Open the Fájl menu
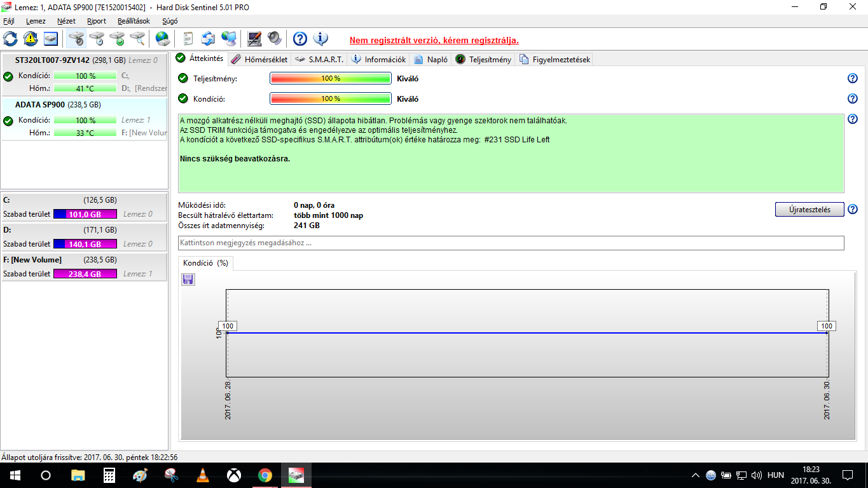The image size is (868, 488). [9, 21]
